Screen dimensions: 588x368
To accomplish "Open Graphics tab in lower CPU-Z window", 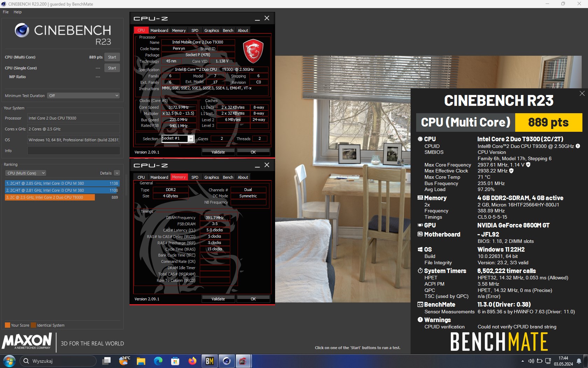I will pyautogui.click(x=212, y=177).
